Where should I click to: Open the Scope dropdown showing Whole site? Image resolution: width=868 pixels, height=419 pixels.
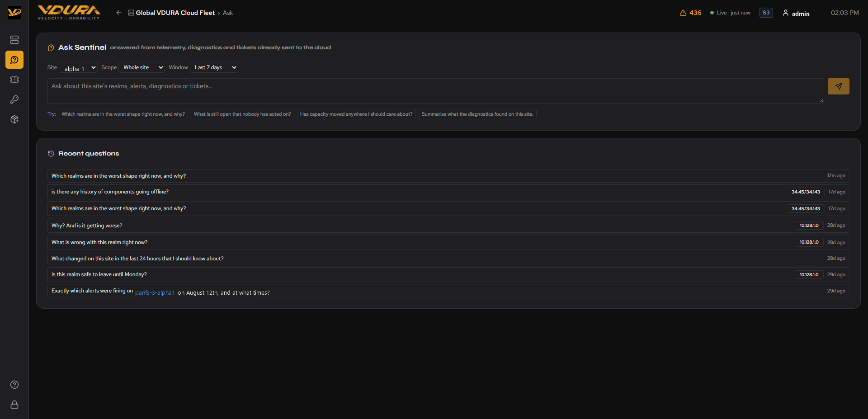[142, 67]
